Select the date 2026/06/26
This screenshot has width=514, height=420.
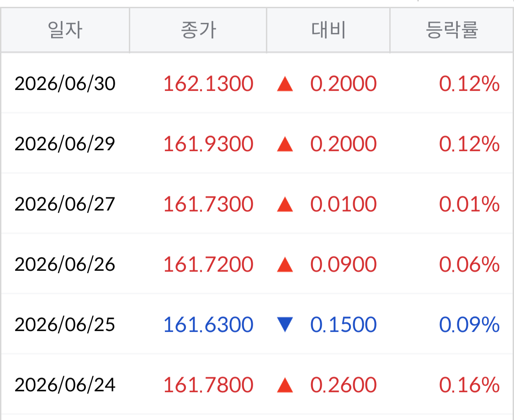point(65,264)
